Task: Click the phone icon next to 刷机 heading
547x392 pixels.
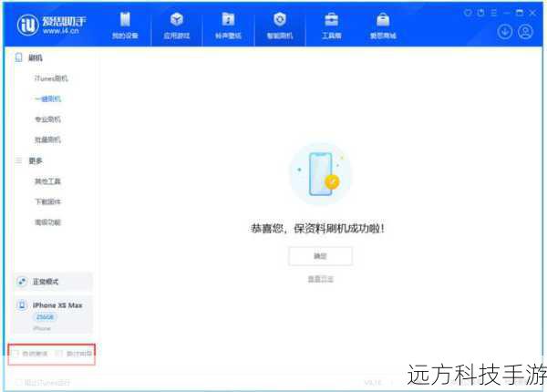Action: (19, 57)
